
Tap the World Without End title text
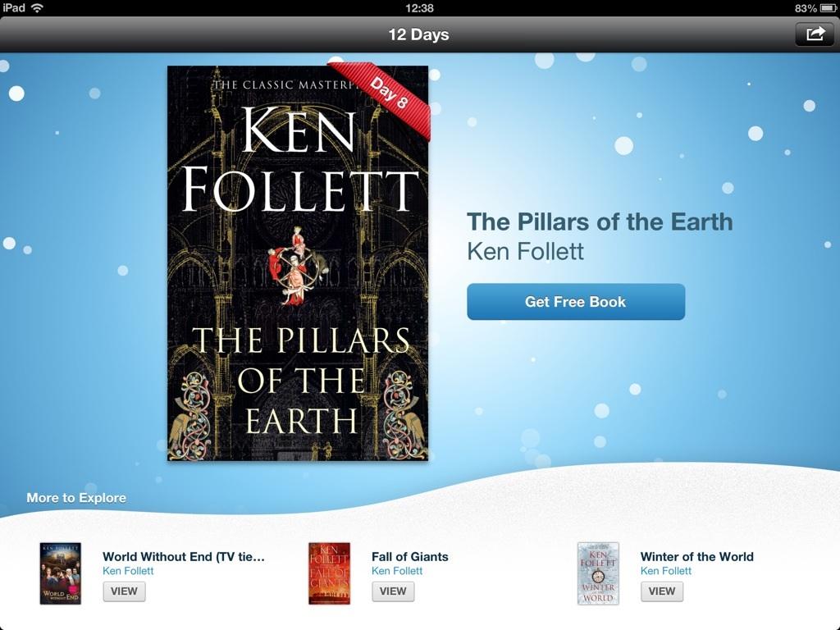tap(184, 557)
